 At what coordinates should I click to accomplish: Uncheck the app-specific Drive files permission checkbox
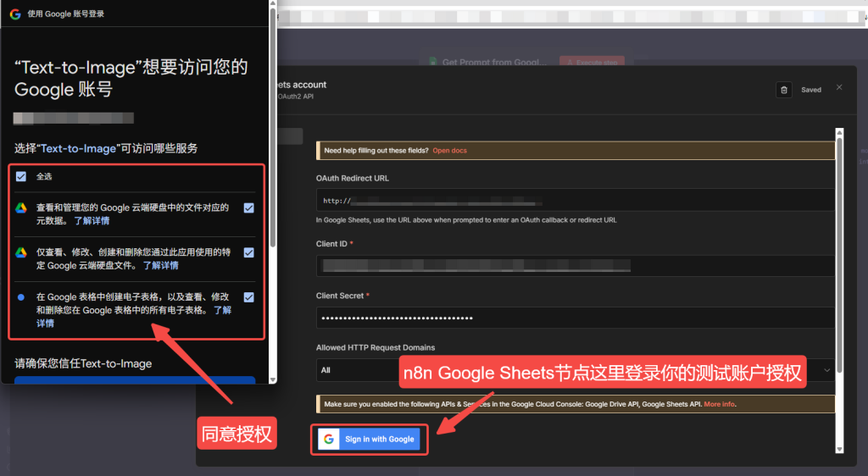pyautogui.click(x=248, y=252)
